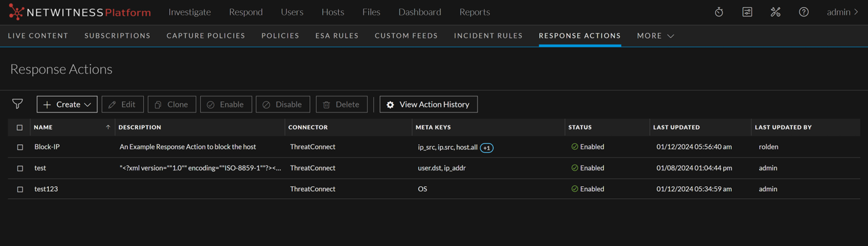Open the help question mark icon
The width and height of the screenshot is (868, 246).
(803, 12)
